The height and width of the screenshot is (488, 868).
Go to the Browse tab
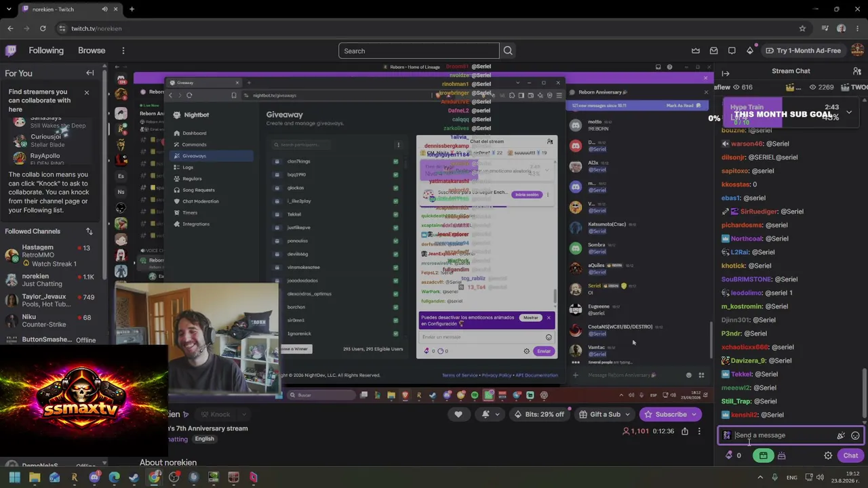coord(92,51)
